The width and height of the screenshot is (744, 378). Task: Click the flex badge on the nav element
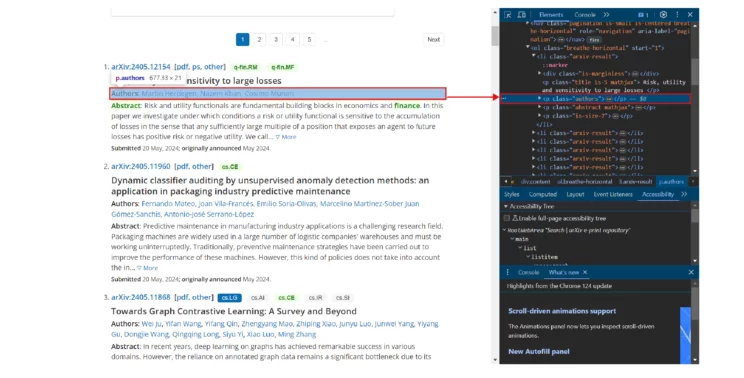(x=594, y=40)
